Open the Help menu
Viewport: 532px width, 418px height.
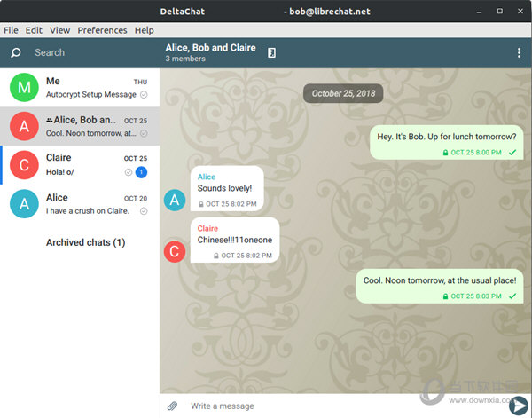click(x=145, y=30)
